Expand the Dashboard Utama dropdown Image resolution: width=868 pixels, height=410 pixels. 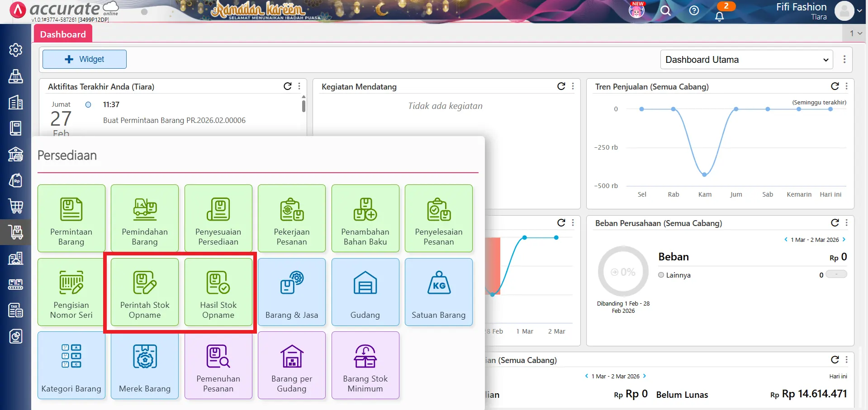(x=747, y=60)
